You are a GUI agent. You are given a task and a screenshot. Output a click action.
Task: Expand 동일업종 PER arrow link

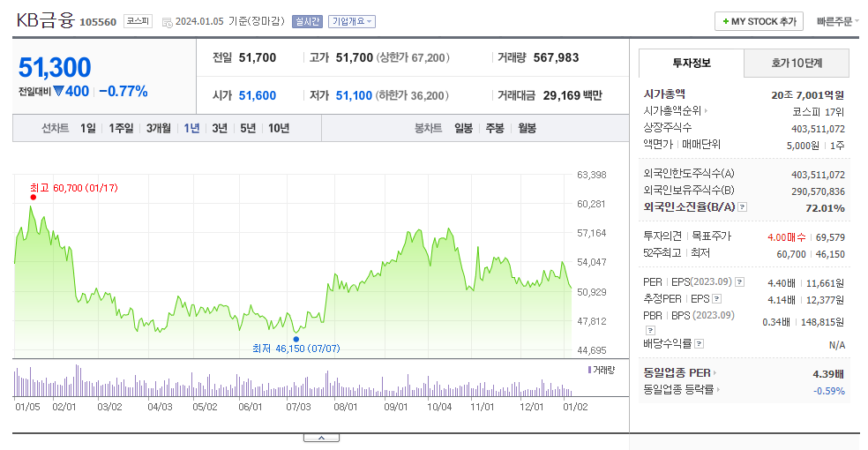pyautogui.click(x=715, y=373)
